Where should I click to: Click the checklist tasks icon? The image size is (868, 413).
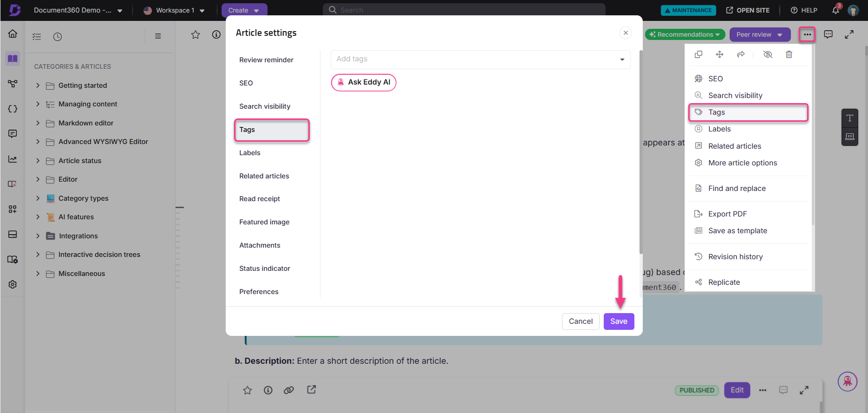[x=37, y=37]
